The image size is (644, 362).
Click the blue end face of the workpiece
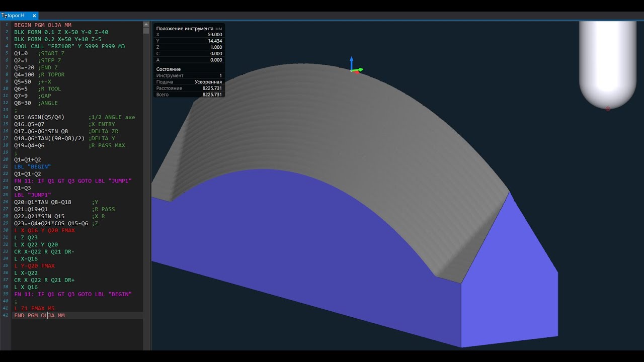(509, 282)
